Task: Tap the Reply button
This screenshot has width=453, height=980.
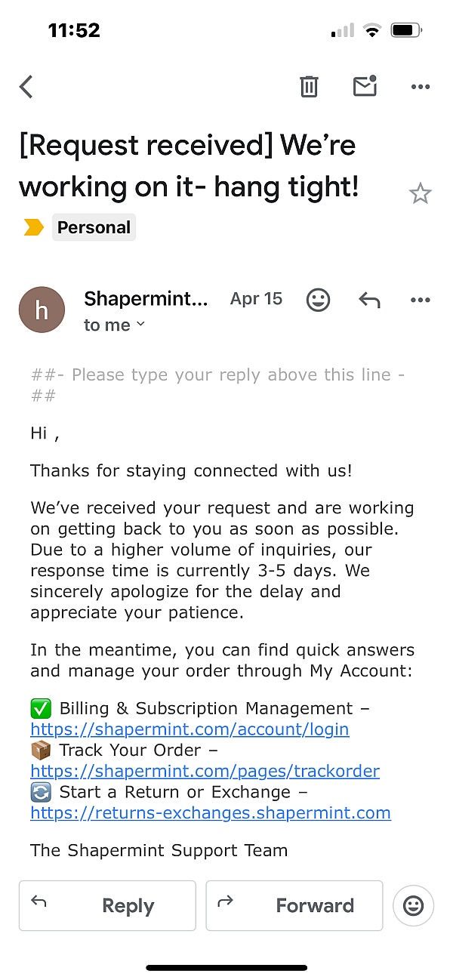Action: [107, 905]
